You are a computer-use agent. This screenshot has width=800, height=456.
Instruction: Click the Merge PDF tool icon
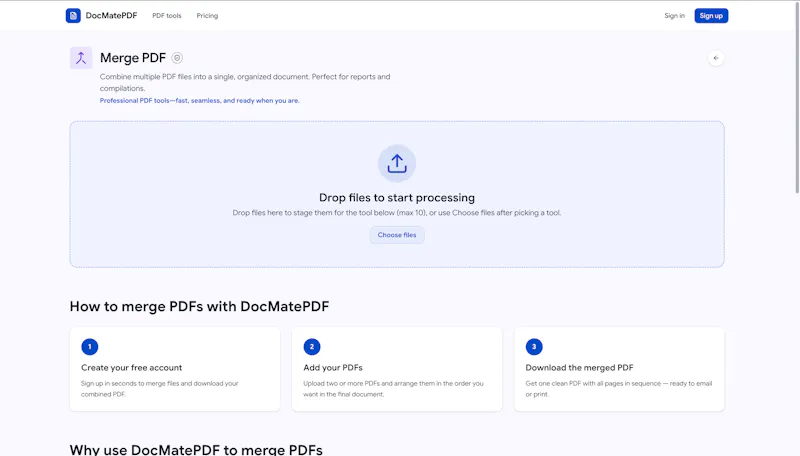coord(81,58)
